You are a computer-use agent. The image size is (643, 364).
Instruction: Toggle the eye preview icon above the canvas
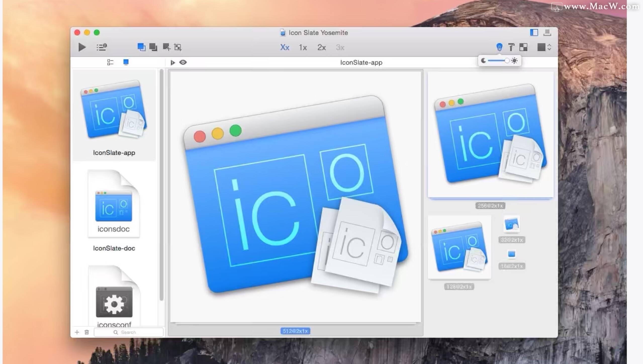(183, 62)
